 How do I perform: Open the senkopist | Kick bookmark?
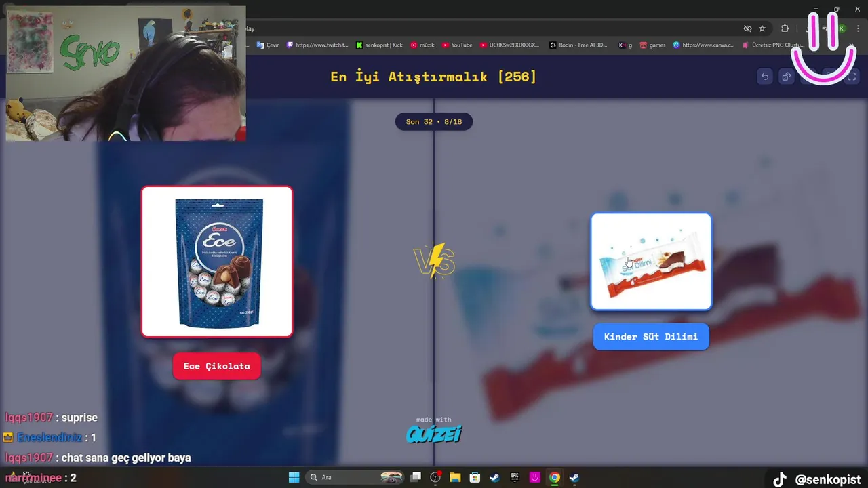pyautogui.click(x=379, y=45)
